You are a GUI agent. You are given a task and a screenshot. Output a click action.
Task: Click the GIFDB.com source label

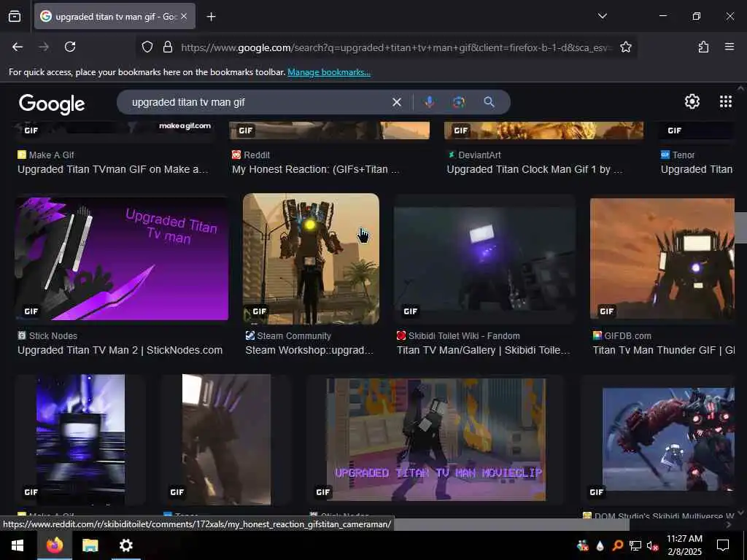coord(627,335)
